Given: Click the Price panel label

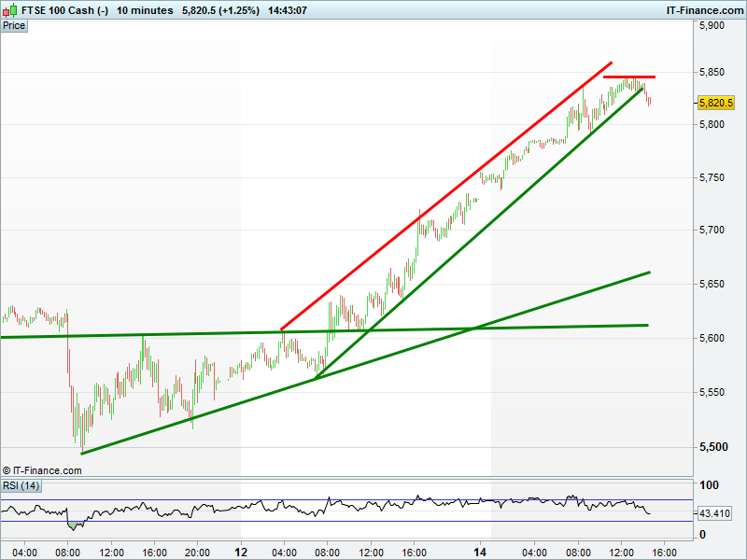Looking at the screenshot, I should click(x=14, y=26).
